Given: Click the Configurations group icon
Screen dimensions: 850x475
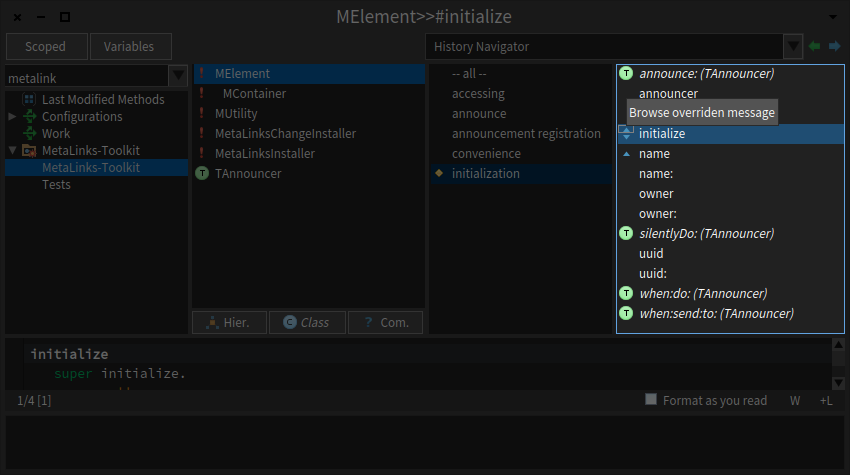Looking at the screenshot, I should pos(29,116).
